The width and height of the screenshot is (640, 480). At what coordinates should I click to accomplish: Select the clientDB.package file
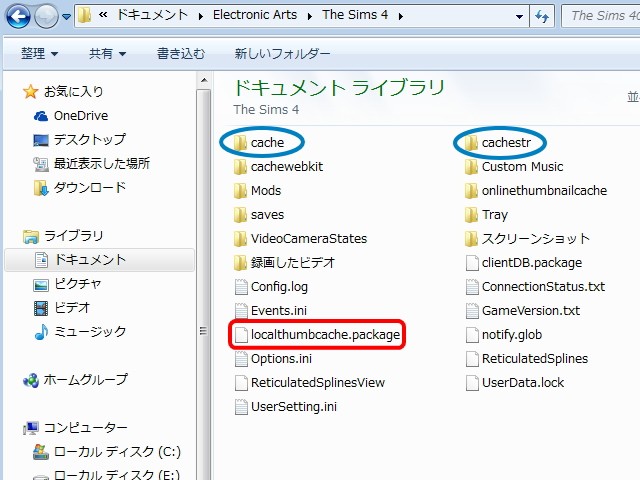click(524, 263)
